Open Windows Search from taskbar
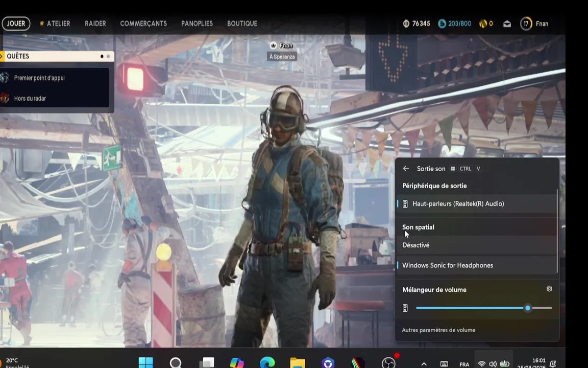 tap(176, 363)
